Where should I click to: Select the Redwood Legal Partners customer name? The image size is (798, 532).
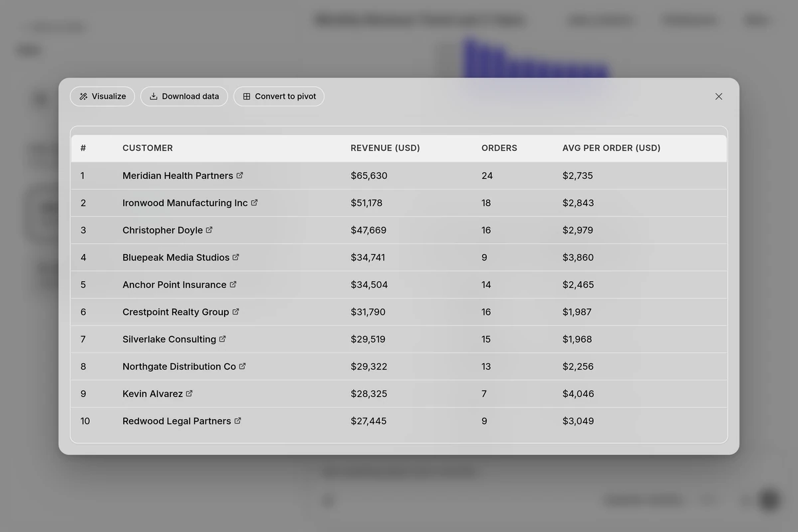(x=177, y=421)
